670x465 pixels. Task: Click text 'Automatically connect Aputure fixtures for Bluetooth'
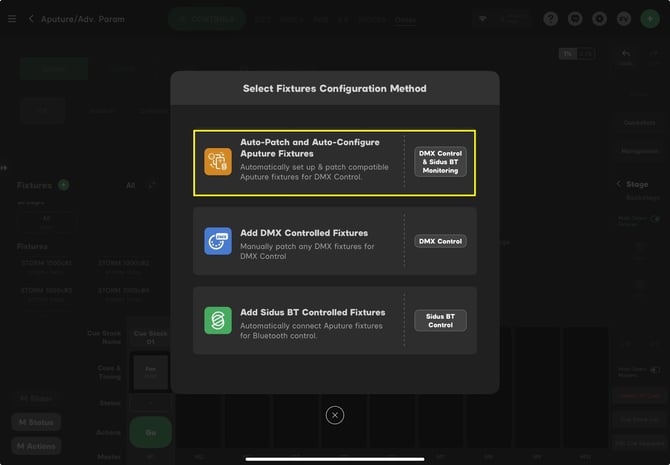pyautogui.click(x=311, y=331)
